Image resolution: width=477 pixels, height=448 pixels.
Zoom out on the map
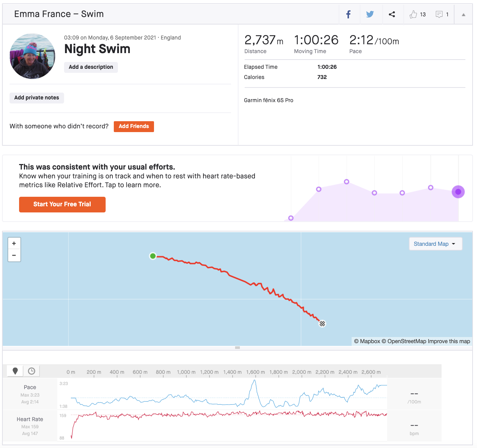pyautogui.click(x=14, y=255)
